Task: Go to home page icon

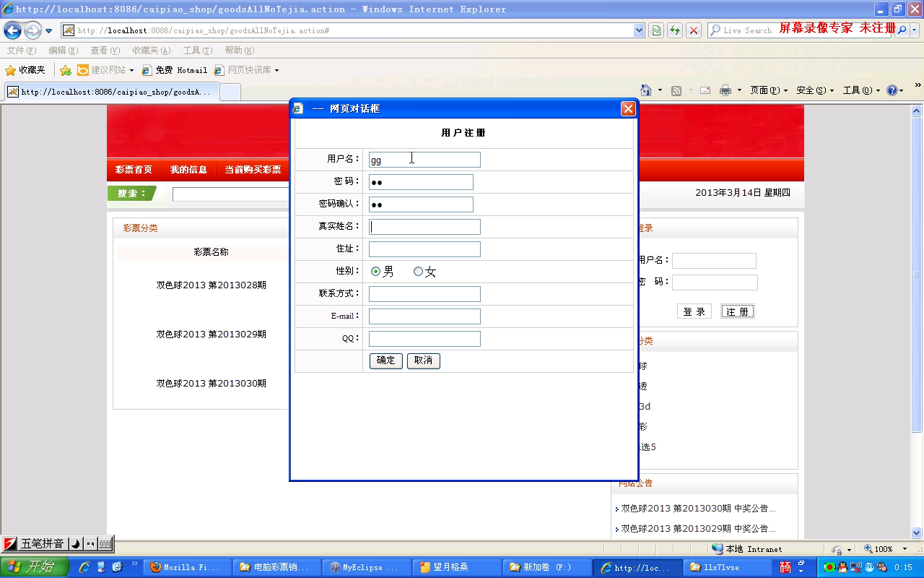Action: pyautogui.click(x=646, y=90)
